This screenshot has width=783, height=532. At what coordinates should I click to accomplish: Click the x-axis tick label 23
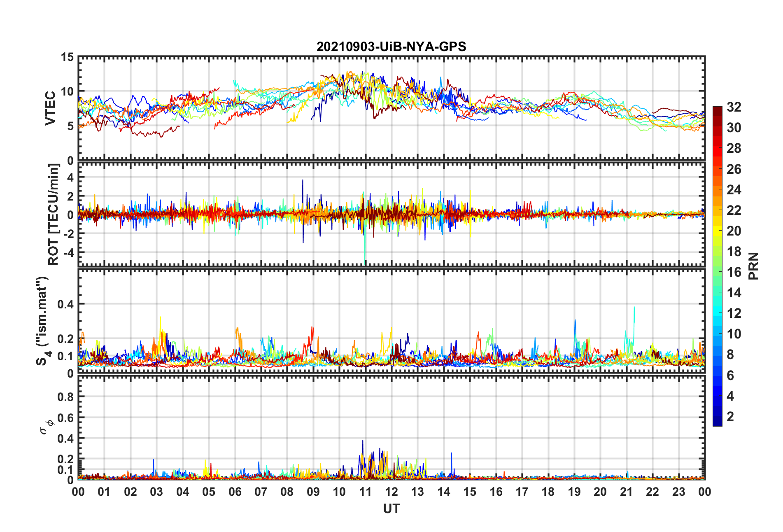(678, 492)
